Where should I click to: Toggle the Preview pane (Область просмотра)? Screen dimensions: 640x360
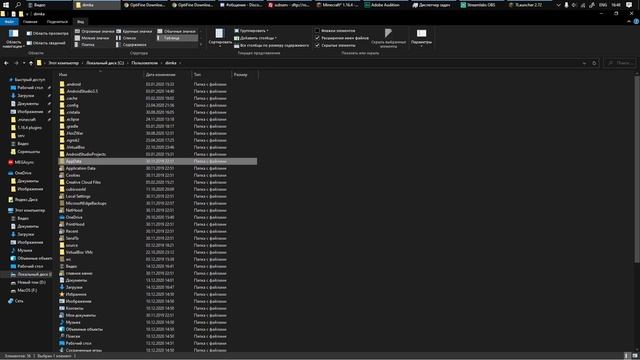47,33
